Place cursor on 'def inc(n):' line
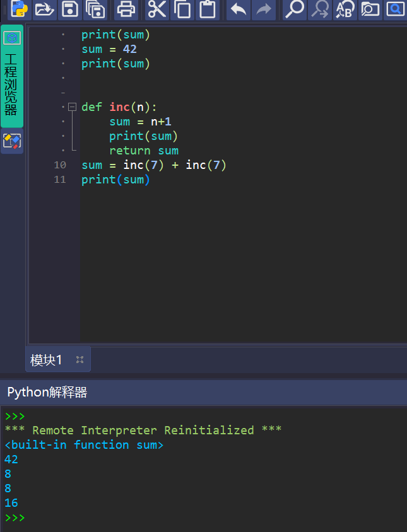Image resolution: width=407 pixels, height=532 pixels. coord(119,107)
